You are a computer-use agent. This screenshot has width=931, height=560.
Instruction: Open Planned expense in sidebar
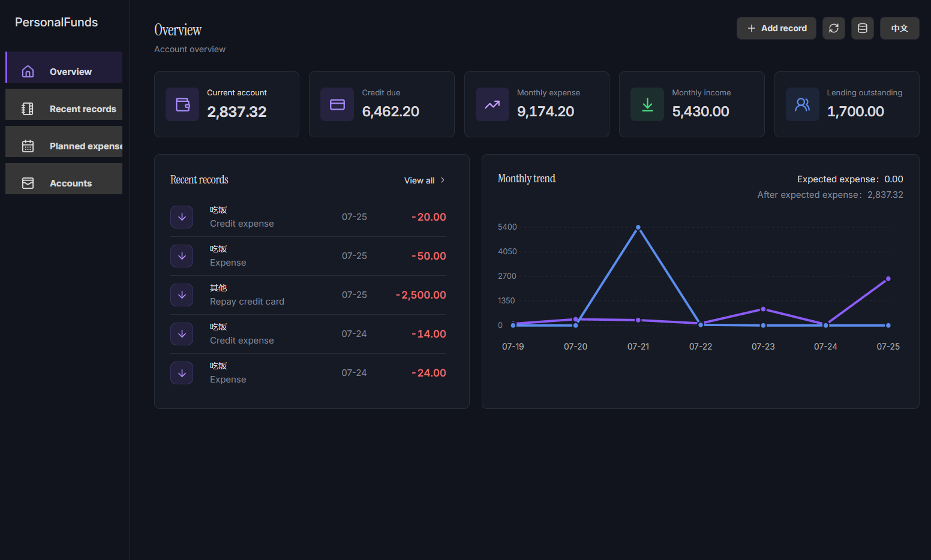(64, 141)
